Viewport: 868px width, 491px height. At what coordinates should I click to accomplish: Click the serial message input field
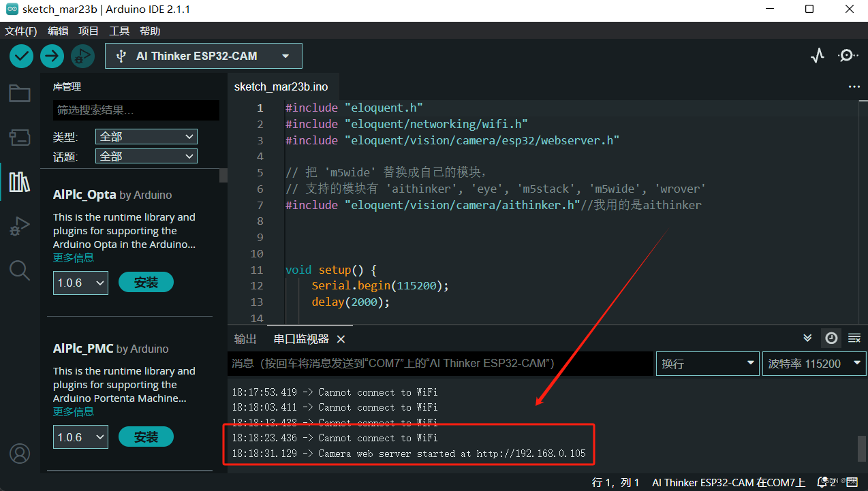tap(441, 364)
